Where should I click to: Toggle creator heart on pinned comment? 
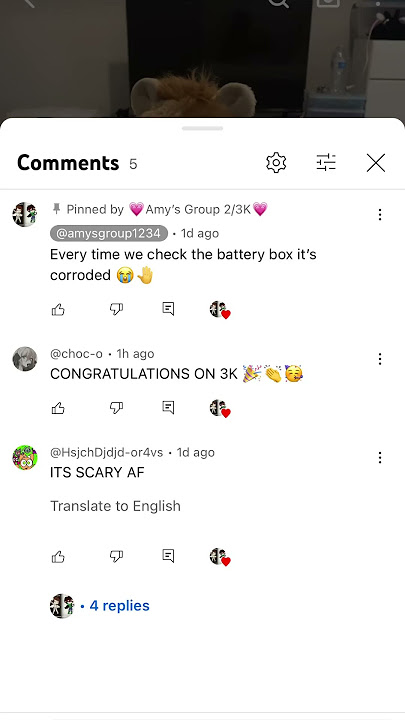point(220,310)
